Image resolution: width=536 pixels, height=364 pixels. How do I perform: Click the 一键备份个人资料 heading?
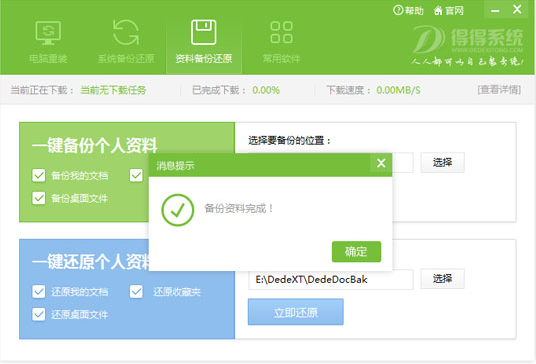(x=95, y=145)
